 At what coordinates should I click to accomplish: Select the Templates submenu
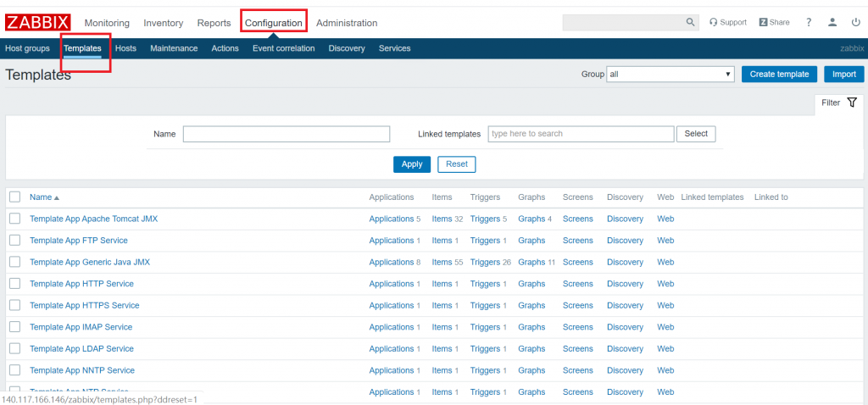pos(82,48)
